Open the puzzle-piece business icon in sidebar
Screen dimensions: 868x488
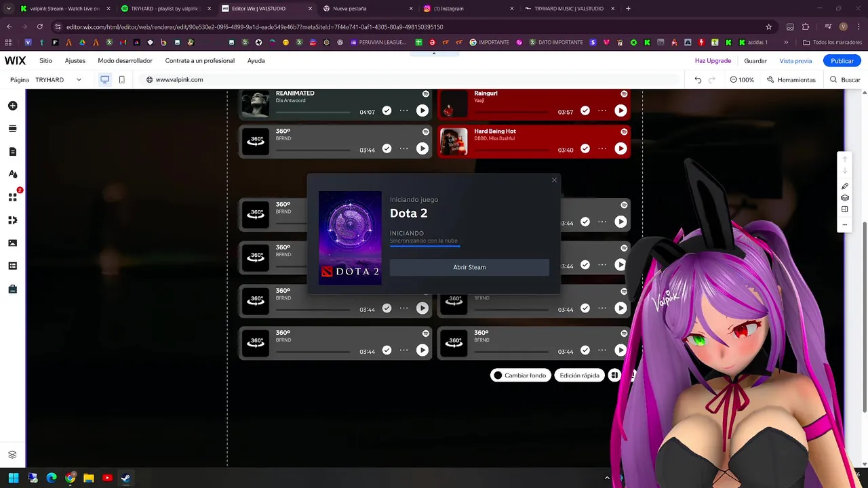point(12,220)
